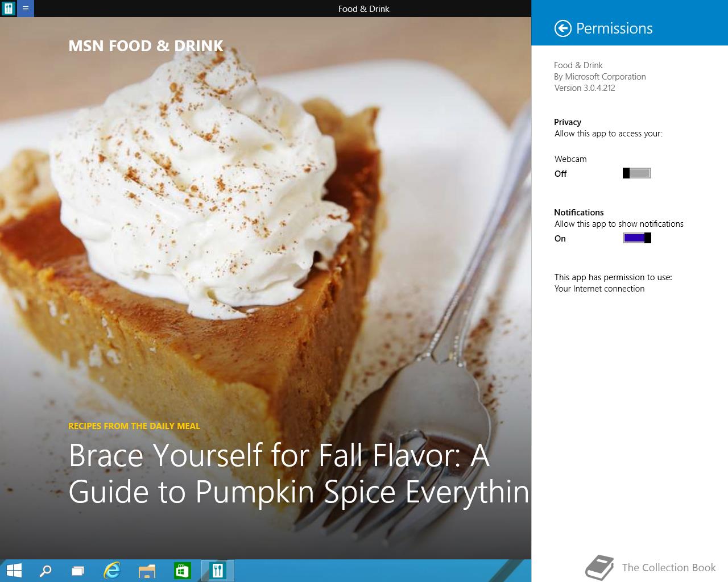Launch Internet Explorer from the taskbar
The height and width of the screenshot is (582, 728).
pyautogui.click(x=112, y=571)
